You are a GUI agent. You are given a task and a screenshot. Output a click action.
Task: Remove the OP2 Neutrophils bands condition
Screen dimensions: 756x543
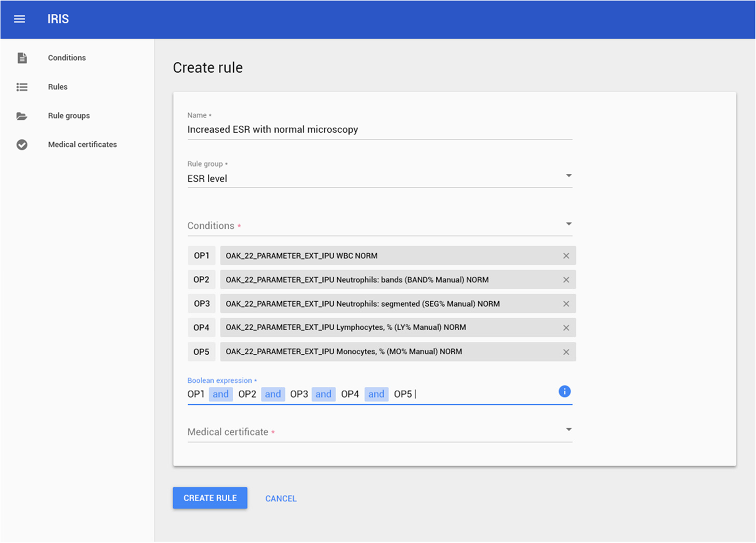(566, 280)
